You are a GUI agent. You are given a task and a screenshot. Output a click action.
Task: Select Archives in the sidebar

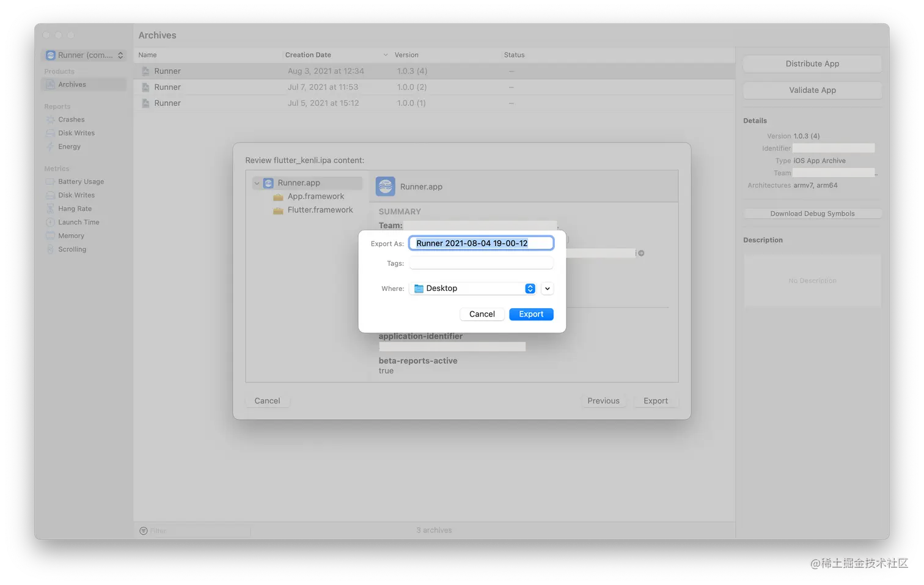84,84
